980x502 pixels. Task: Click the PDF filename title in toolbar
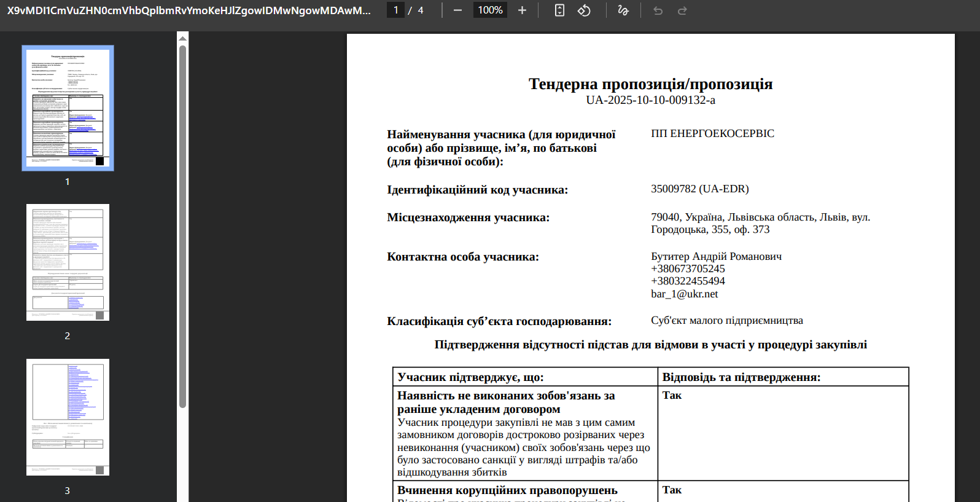(189, 10)
